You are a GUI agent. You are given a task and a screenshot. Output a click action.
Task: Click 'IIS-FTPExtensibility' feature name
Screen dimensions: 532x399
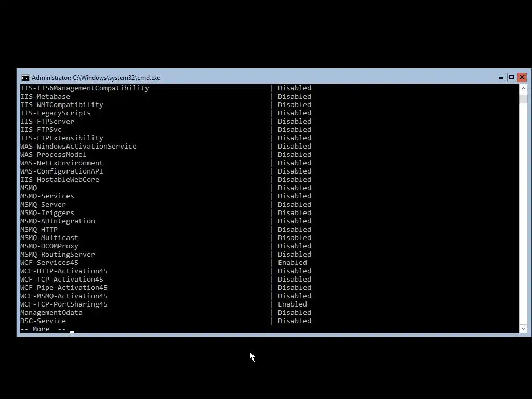[x=62, y=138]
